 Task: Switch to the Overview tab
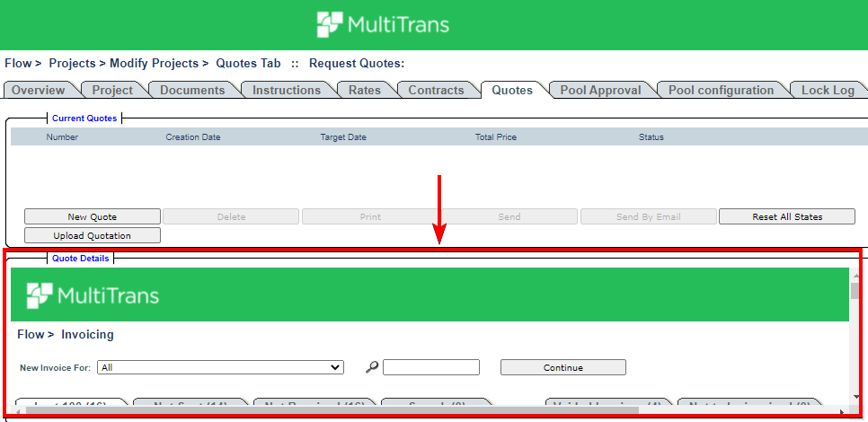point(39,90)
